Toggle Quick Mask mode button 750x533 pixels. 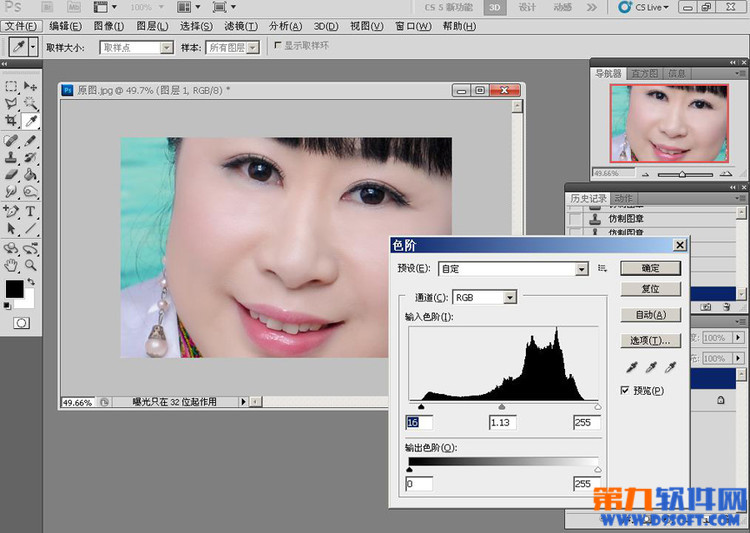point(21,323)
